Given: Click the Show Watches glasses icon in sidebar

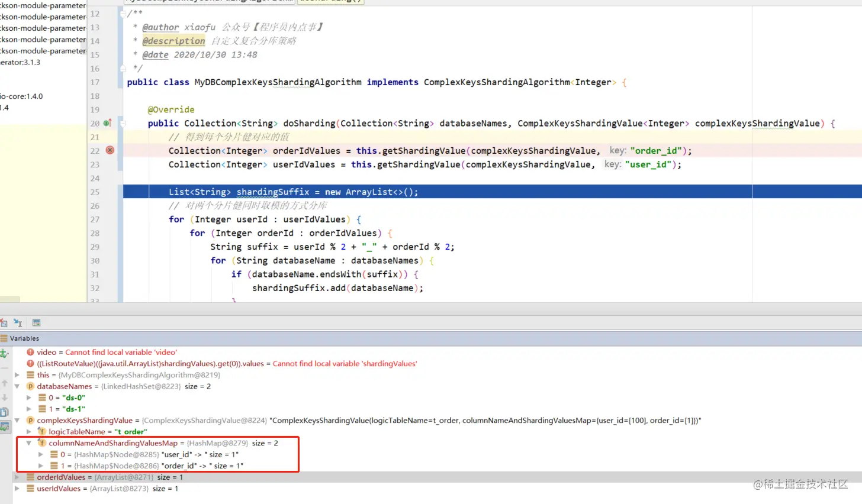Looking at the screenshot, I should click(x=4, y=427).
